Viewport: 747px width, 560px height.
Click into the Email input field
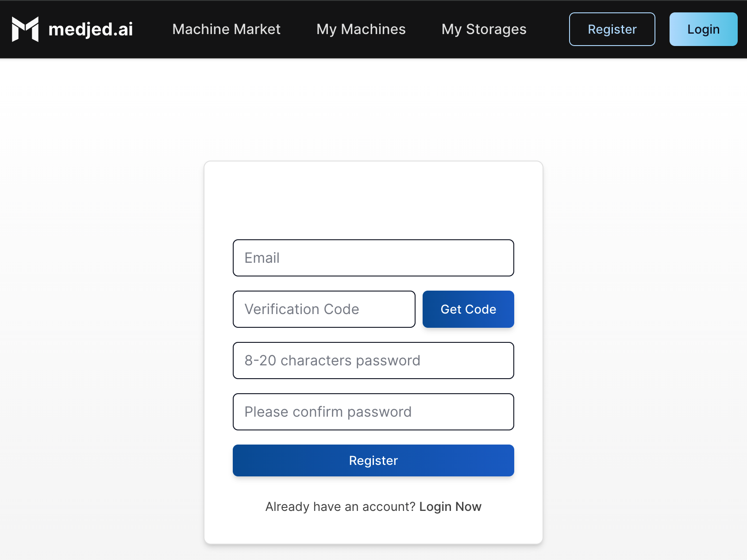pyautogui.click(x=373, y=258)
